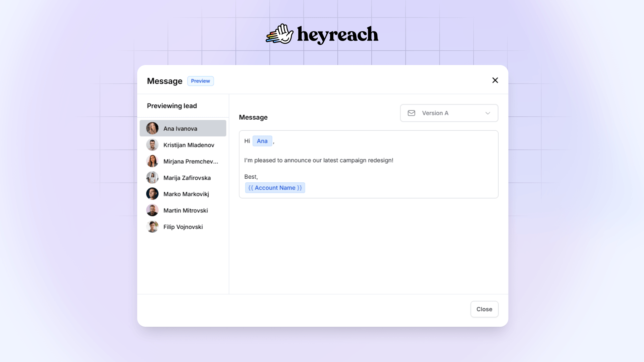Click the Close button in the dialog footer
The image size is (644, 362).
pyautogui.click(x=484, y=309)
